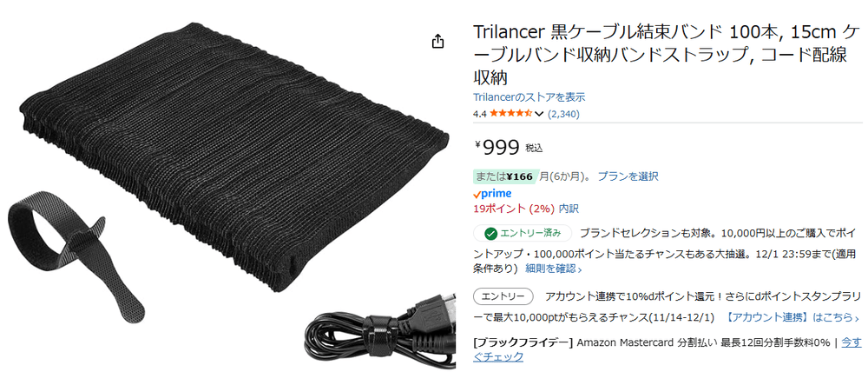The image size is (868, 372).
Task: Click the green checkmark entry-completed icon
Action: (x=490, y=234)
